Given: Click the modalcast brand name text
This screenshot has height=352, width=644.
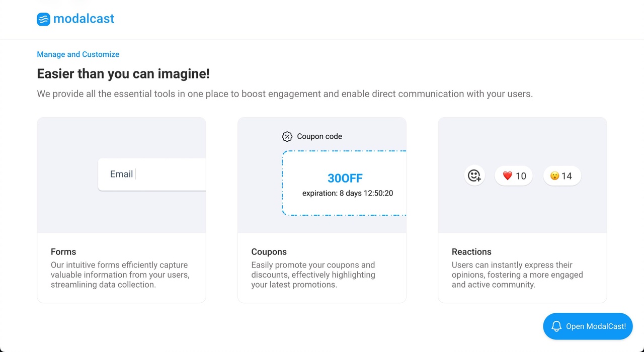Looking at the screenshot, I should pos(84,19).
